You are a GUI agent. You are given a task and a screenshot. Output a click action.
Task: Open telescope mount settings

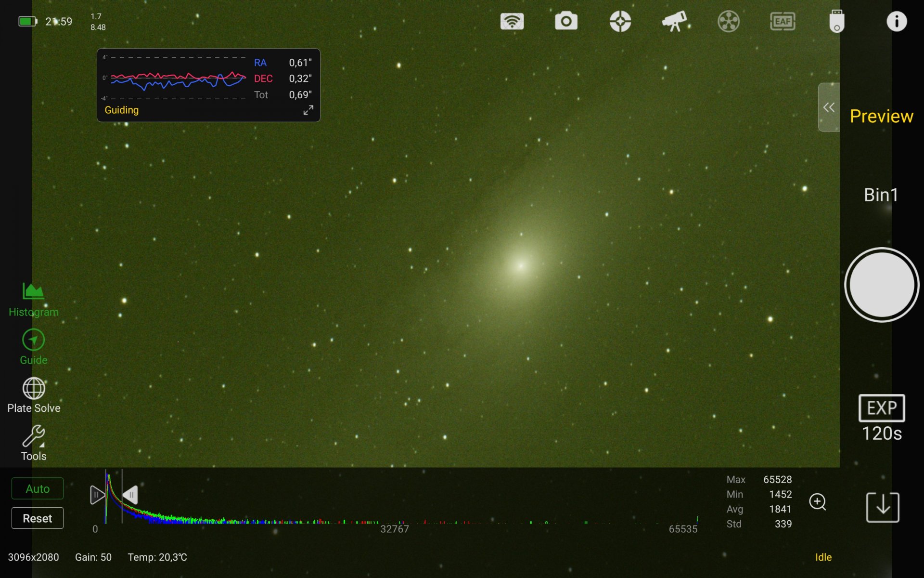[674, 22]
